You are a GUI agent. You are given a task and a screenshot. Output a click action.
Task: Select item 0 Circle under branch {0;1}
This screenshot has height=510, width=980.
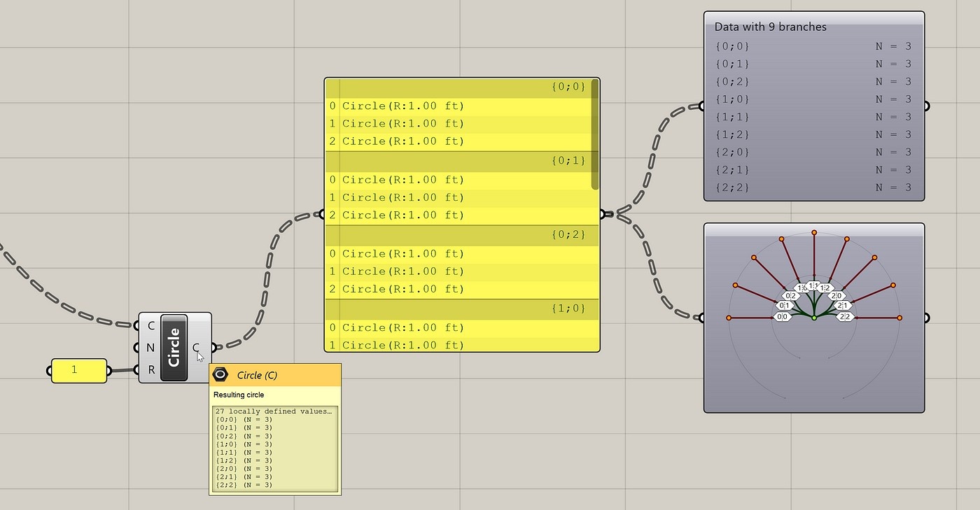pos(458,180)
